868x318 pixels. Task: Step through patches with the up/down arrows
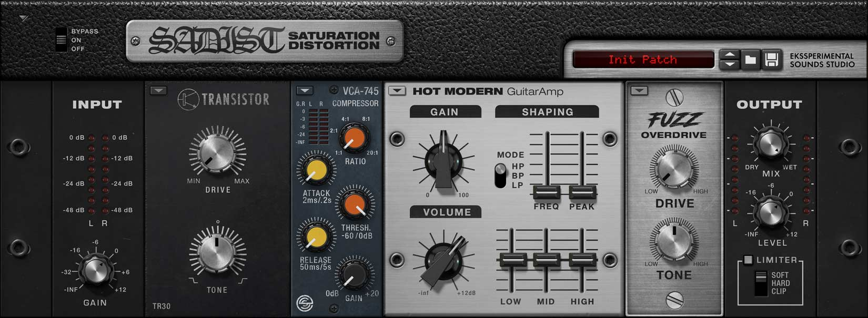(x=729, y=59)
